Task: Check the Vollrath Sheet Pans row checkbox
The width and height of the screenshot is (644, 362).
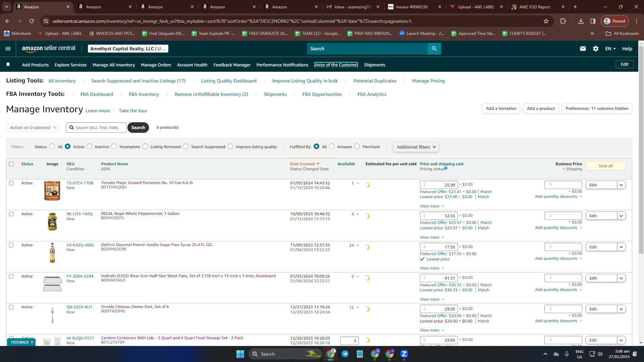Action: pyautogui.click(x=11, y=276)
